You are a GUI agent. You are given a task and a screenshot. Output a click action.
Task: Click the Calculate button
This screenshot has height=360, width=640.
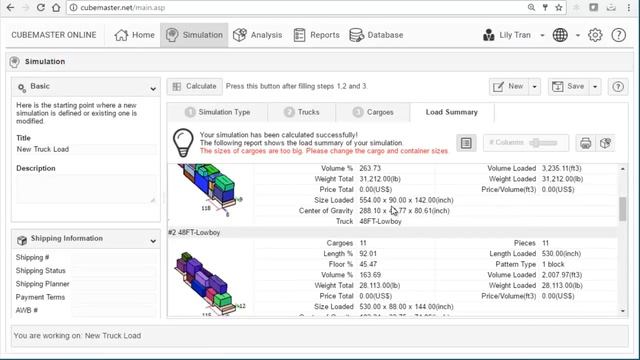click(x=195, y=87)
